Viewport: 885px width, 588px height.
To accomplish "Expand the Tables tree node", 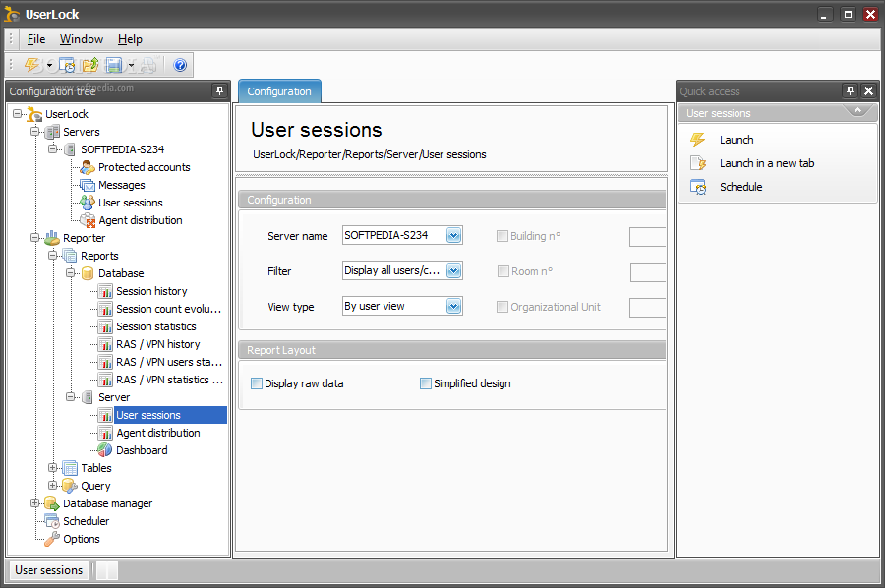I will tap(52, 468).
